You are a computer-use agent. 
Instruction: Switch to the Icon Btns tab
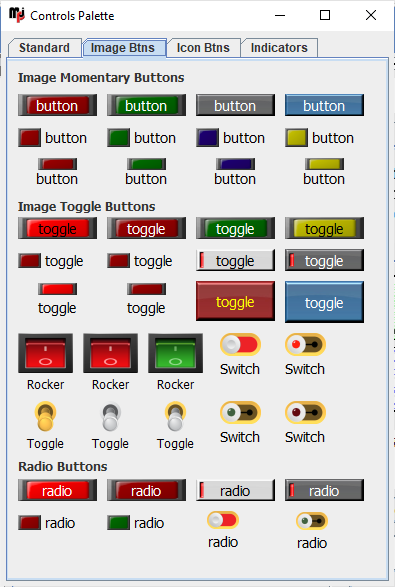click(x=203, y=48)
